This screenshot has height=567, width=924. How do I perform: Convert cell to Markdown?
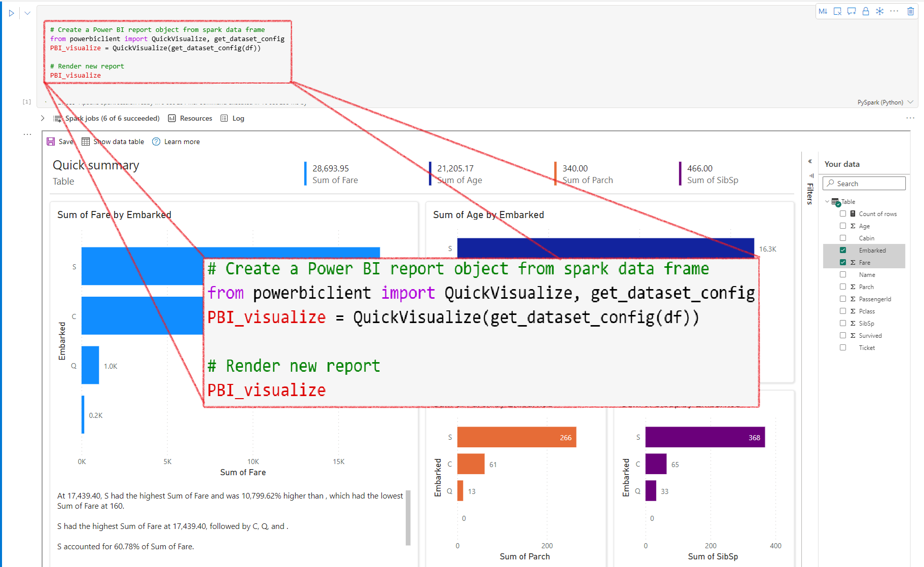click(x=823, y=11)
